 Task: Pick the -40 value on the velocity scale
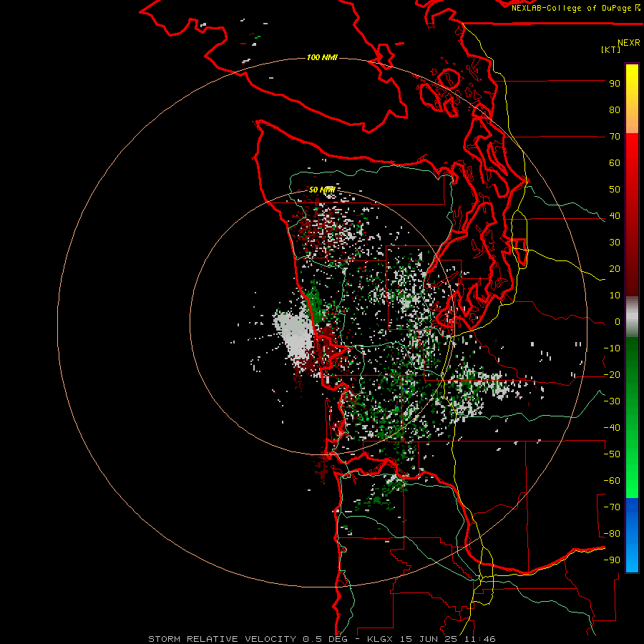tap(612, 428)
